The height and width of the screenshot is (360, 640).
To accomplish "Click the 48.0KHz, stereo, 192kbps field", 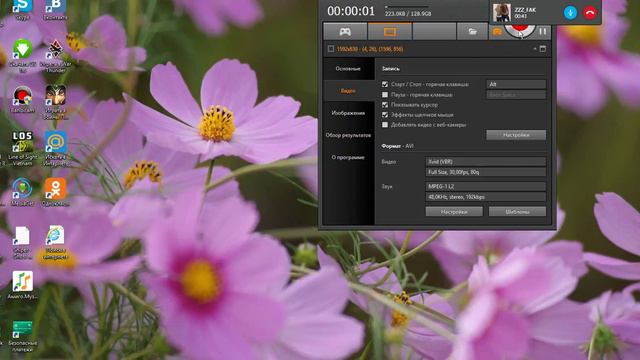I will tap(485, 197).
